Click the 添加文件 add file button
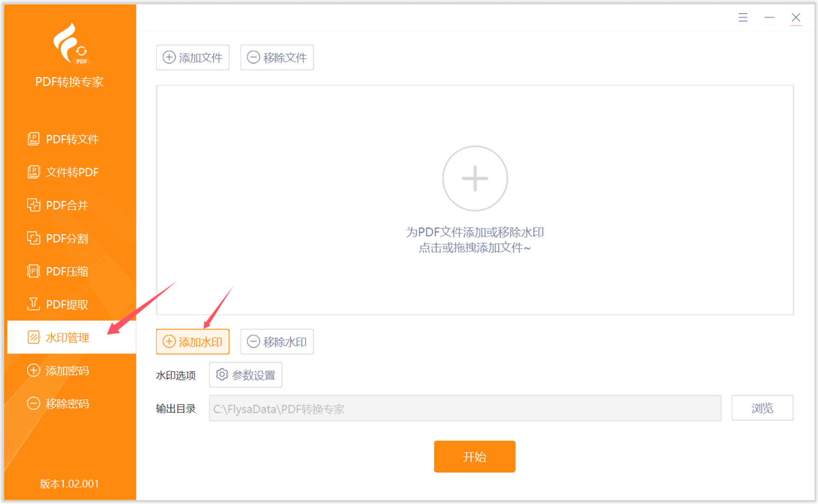The image size is (818, 504). [x=193, y=57]
